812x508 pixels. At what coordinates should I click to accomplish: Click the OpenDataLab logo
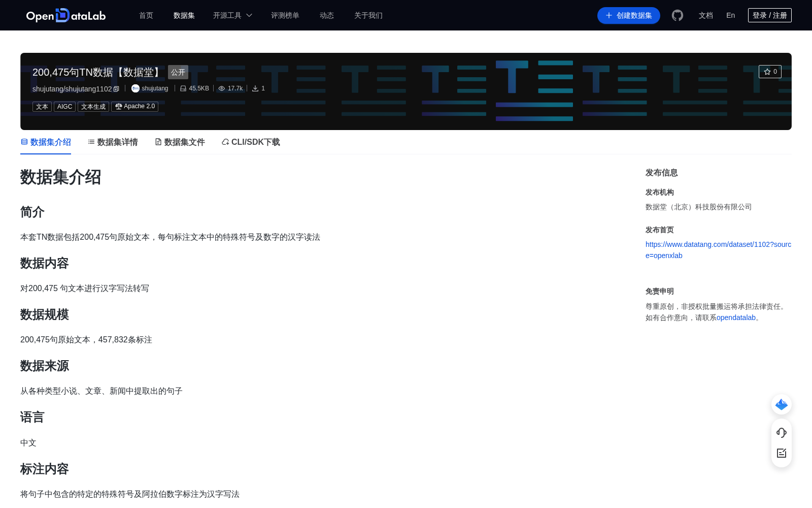click(66, 15)
